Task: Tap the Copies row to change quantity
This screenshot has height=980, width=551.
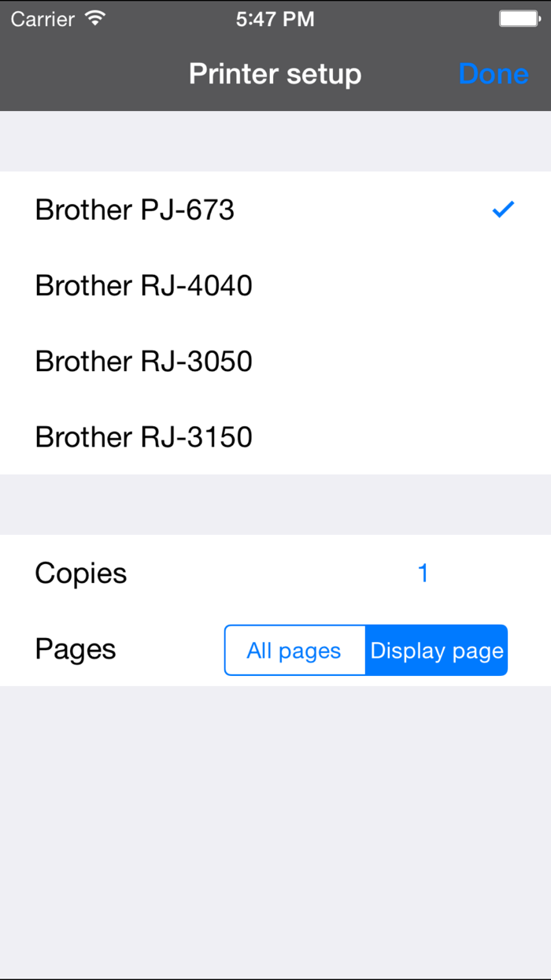Action: 80,573
